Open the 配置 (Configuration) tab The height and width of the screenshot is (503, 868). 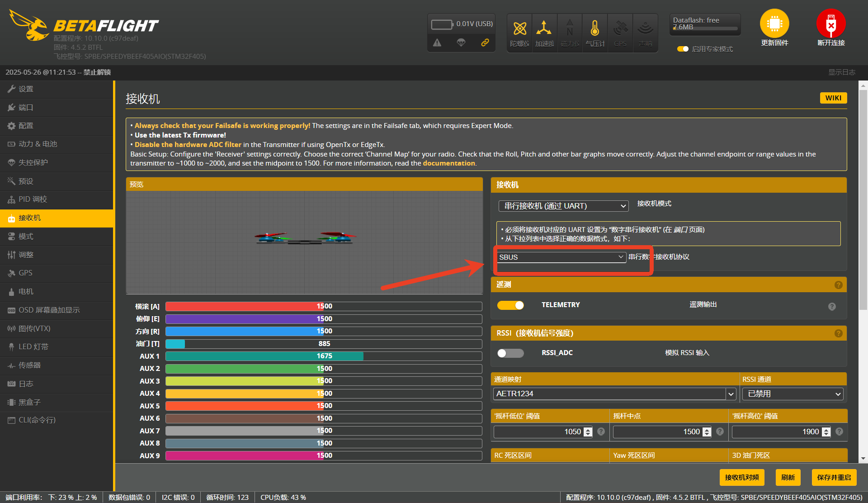tap(57, 126)
